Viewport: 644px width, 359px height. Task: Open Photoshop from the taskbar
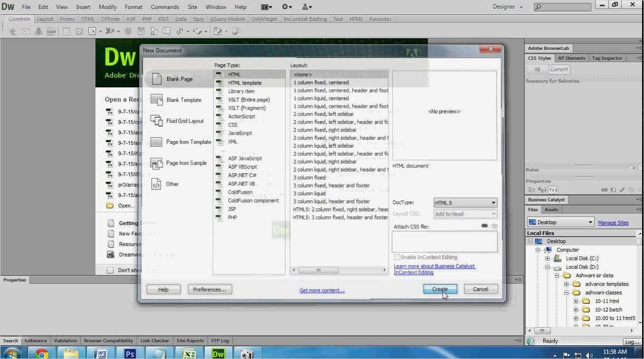click(130, 353)
